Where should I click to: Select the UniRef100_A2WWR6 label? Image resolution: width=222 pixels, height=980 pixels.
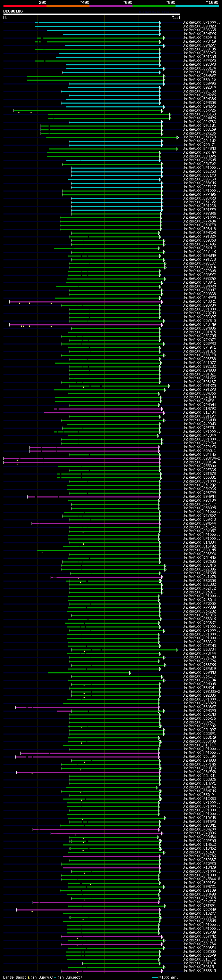click(x=199, y=118)
